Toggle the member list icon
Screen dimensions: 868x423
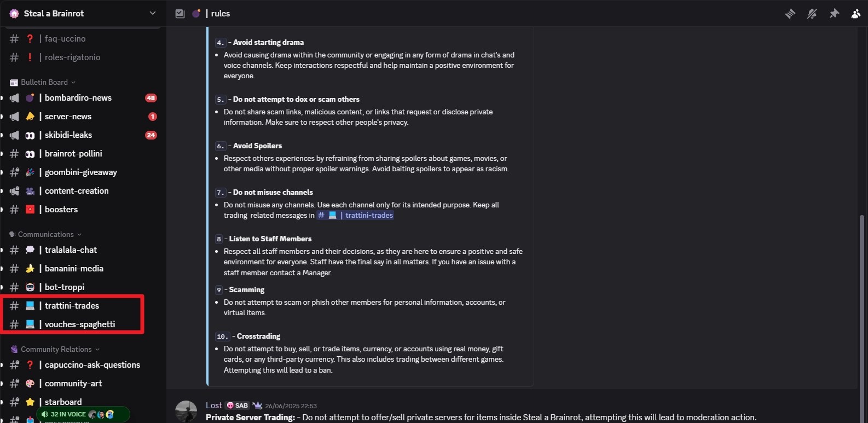click(x=855, y=14)
